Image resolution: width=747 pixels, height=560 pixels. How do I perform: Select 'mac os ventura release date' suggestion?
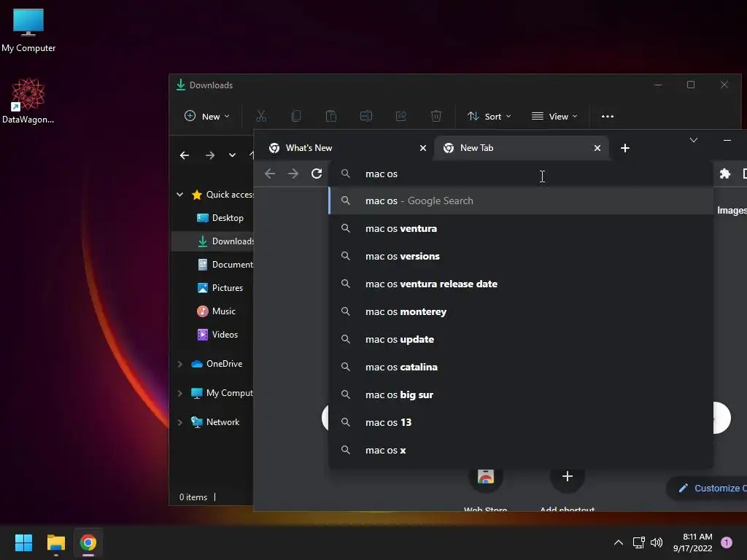521,284
